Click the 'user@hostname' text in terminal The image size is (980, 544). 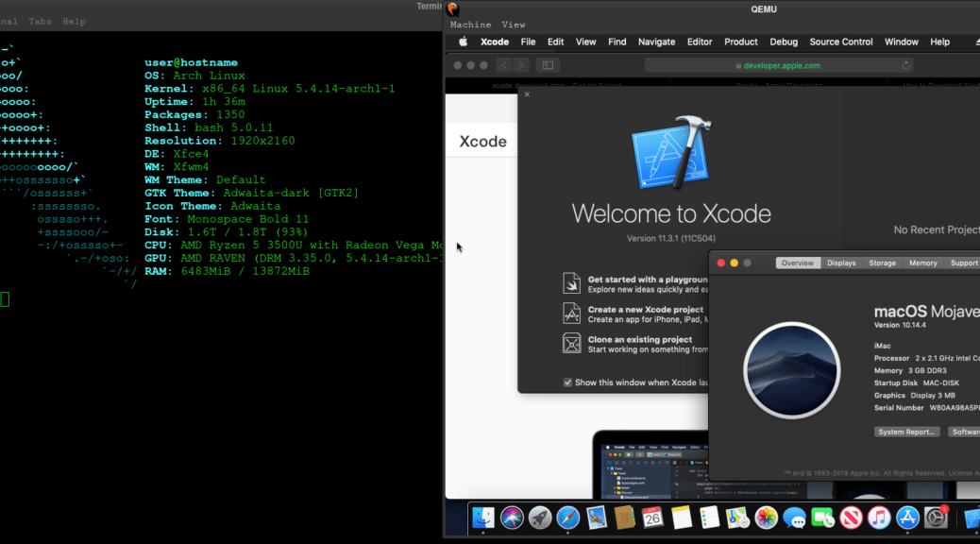pyautogui.click(x=191, y=62)
